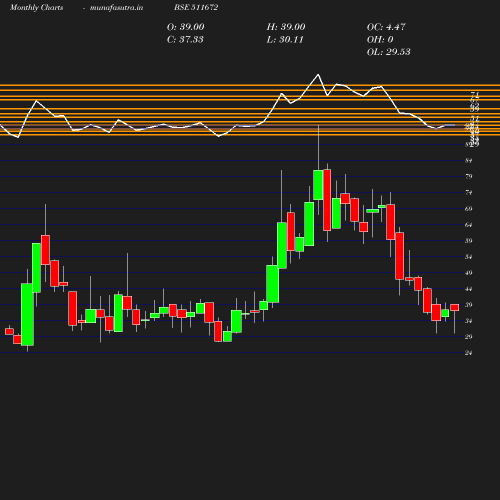
Task: Select the open value "O: 39.00"
Action: point(186,27)
